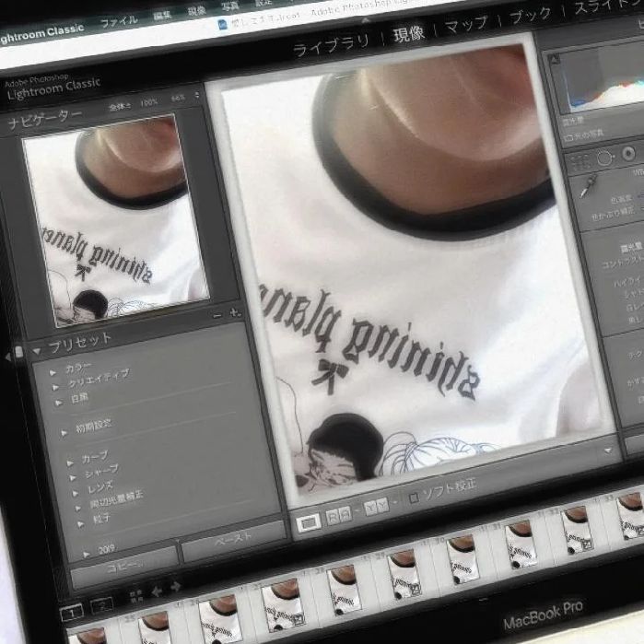Click the reference view RA icon
Viewport: 644px width, 644px height.
pyautogui.click(x=339, y=515)
